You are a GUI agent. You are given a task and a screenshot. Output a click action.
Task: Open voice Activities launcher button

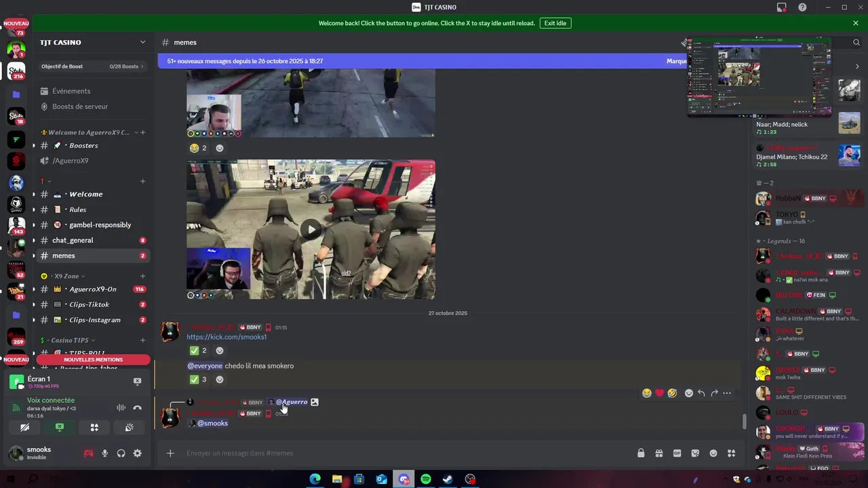[94, 428]
